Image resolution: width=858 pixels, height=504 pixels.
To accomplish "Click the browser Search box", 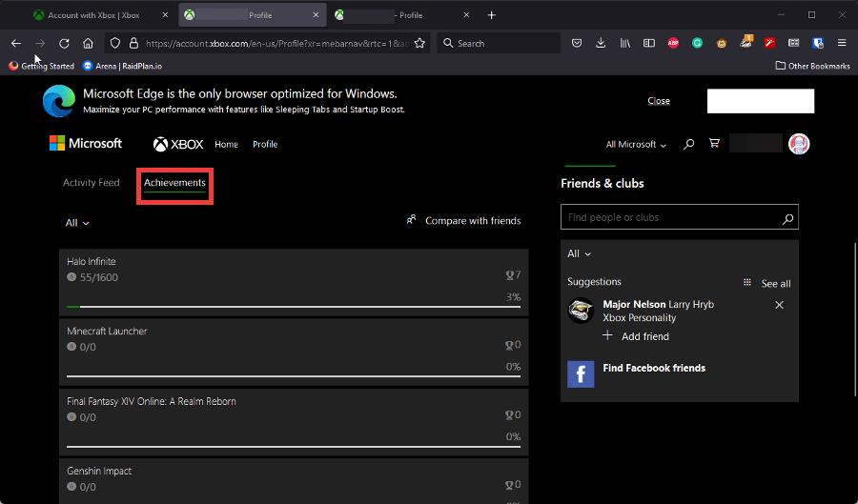I will click(499, 43).
